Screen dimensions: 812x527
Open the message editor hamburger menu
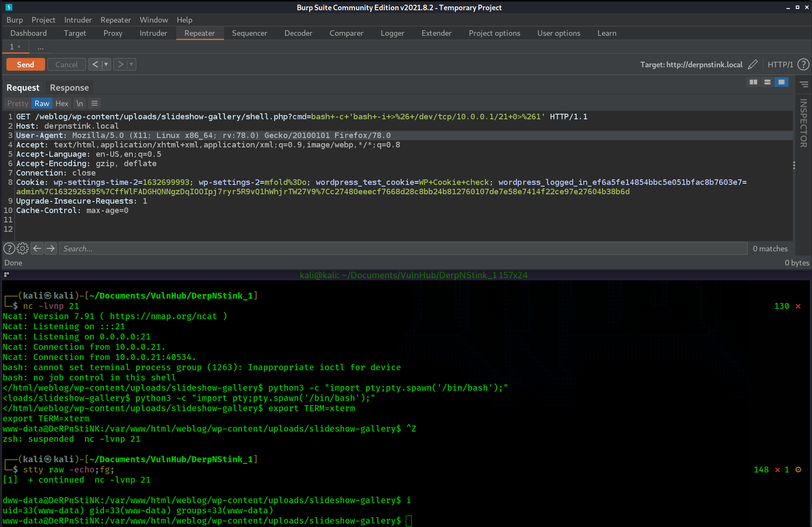tap(95, 103)
